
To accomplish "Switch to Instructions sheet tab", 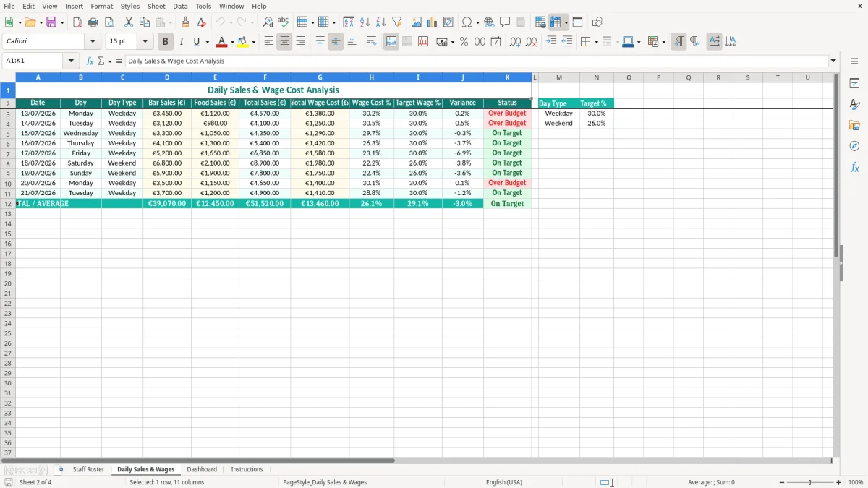I will (247, 470).
